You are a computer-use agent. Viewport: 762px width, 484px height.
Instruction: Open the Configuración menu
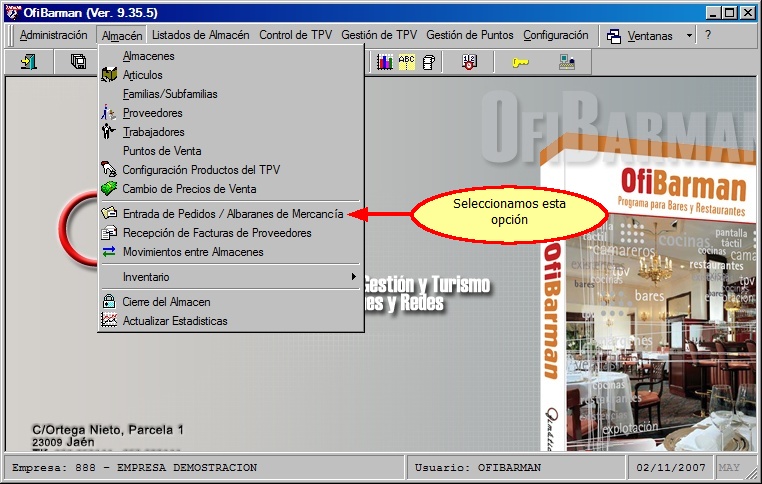point(555,35)
